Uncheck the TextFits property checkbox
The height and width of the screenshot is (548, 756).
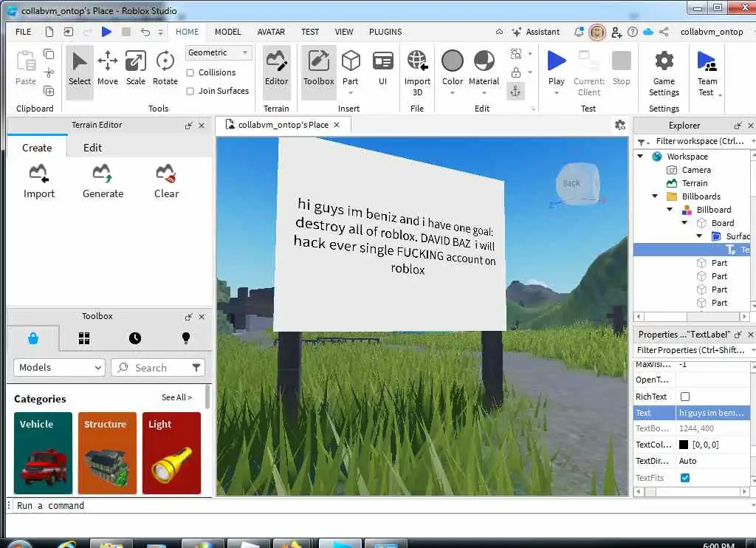pos(684,478)
